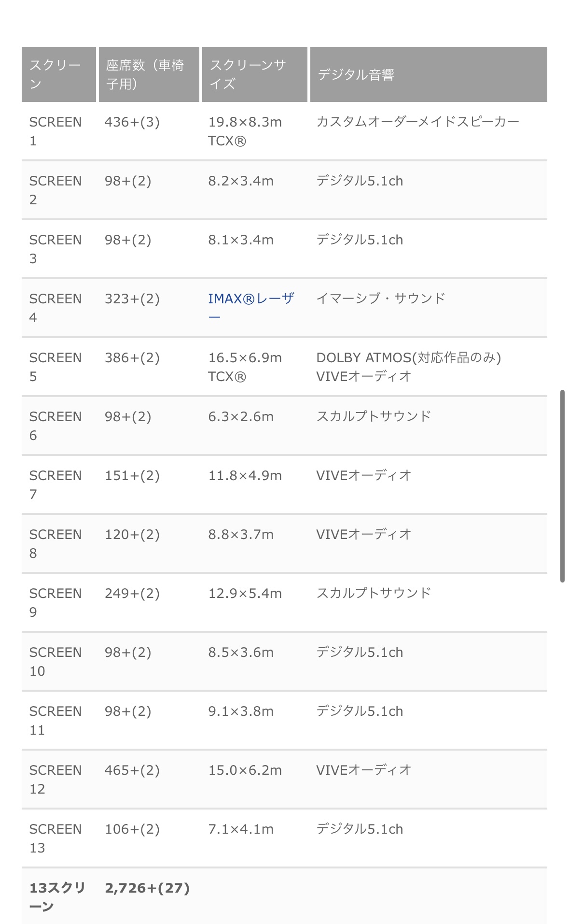Click the vertical page scrollbar thumb
This screenshot has height=924, width=569.
click(562, 485)
